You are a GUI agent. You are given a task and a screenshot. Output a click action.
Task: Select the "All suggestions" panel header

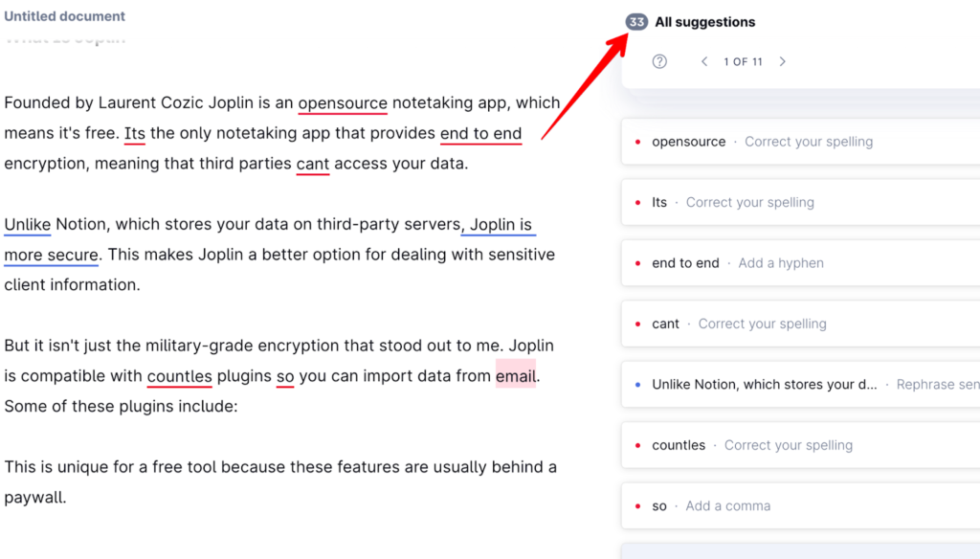[703, 21]
